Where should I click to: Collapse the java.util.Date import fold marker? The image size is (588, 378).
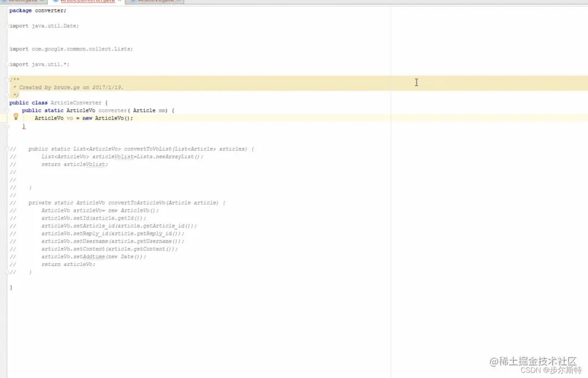click(7, 26)
